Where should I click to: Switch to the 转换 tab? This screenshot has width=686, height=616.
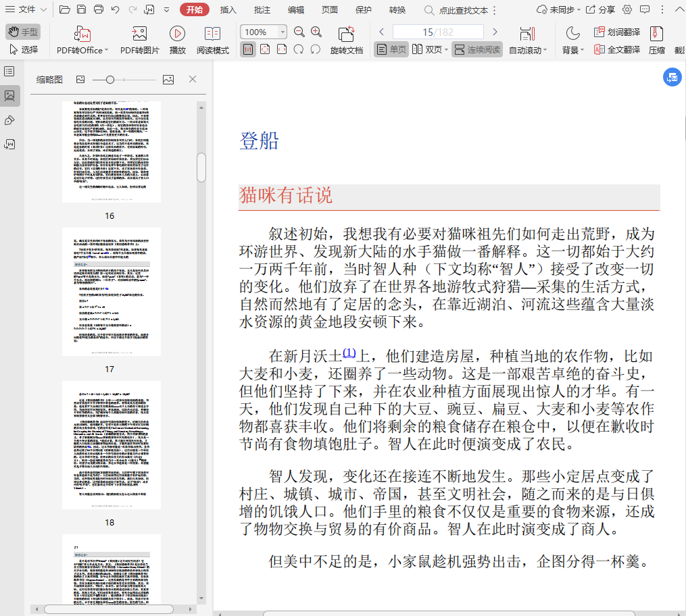point(397,9)
